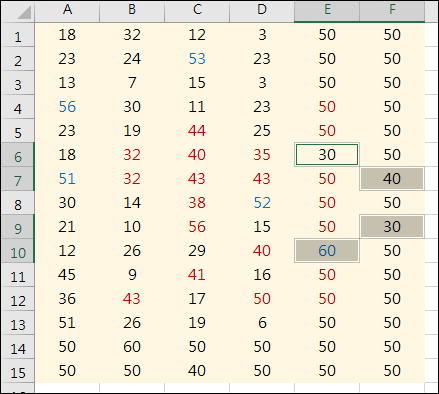Screen dimensions: 439x394
Task: Click cell B8 containing 14
Action: [x=132, y=203]
